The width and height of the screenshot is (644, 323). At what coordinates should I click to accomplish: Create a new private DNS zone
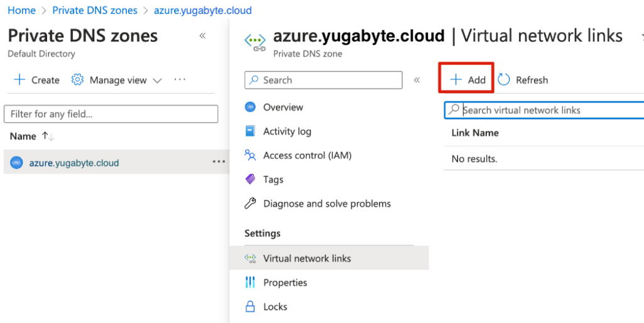point(37,80)
